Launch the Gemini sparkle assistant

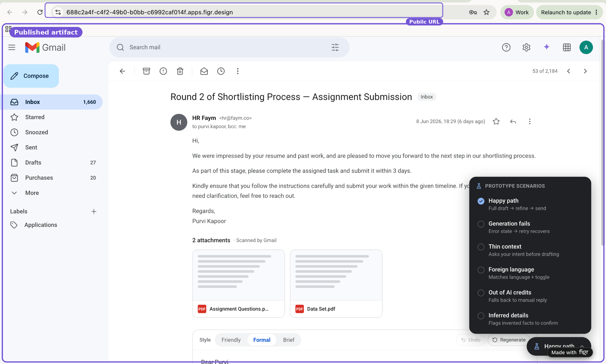point(547,47)
